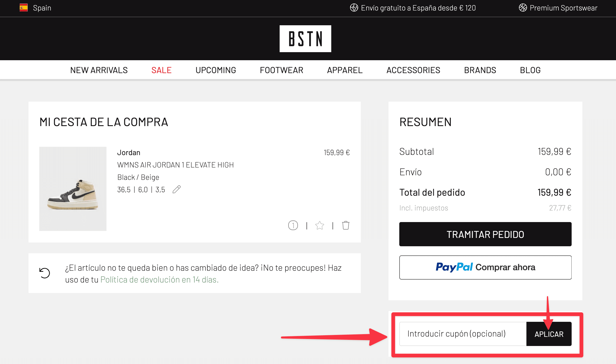Click the APLICAR coupon button
Screen dimensions: 616x364
pyautogui.click(x=549, y=334)
